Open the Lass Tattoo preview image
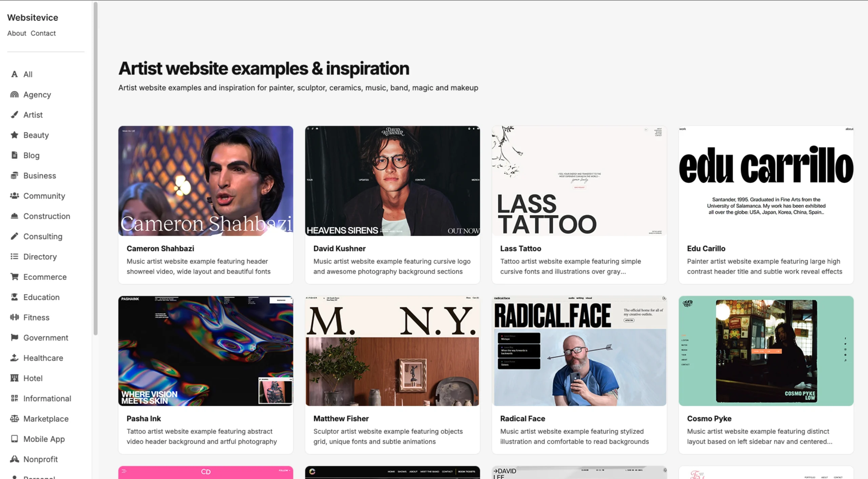This screenshot has width=868, height=479. (x=579, y=181)
